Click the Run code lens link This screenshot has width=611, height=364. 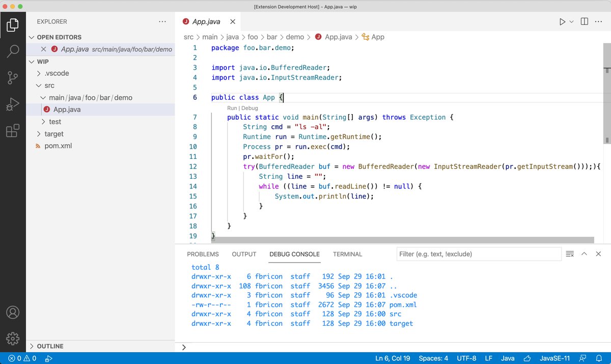(x=232, y=108)
